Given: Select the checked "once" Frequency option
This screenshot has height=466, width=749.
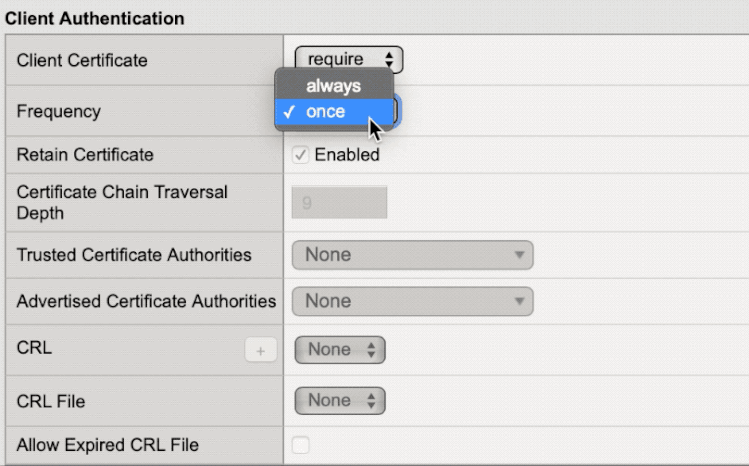Looking at the screenshot, I should tap(325, 112).
